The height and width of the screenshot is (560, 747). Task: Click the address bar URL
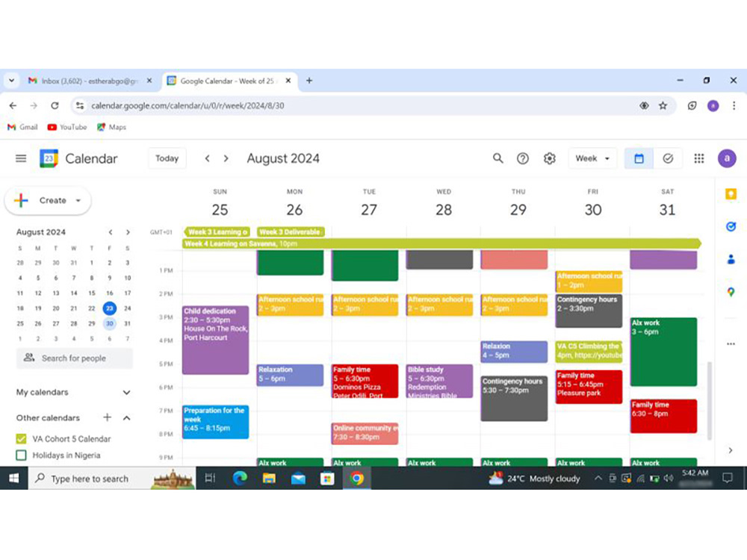point(187,106)
